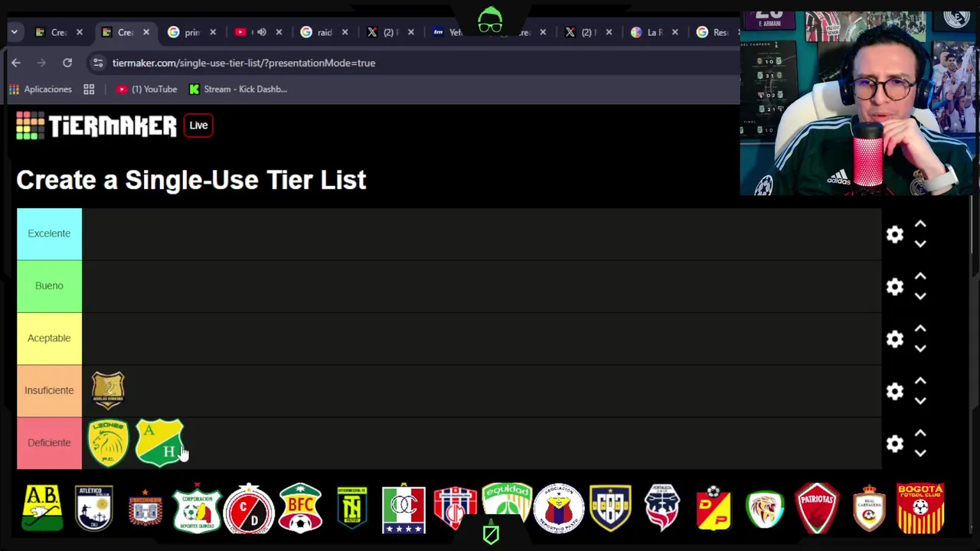Viewport: 980px width, 551px height.
Task: Select the Fortaleza CEIF crest
Action: click(662, 507)
